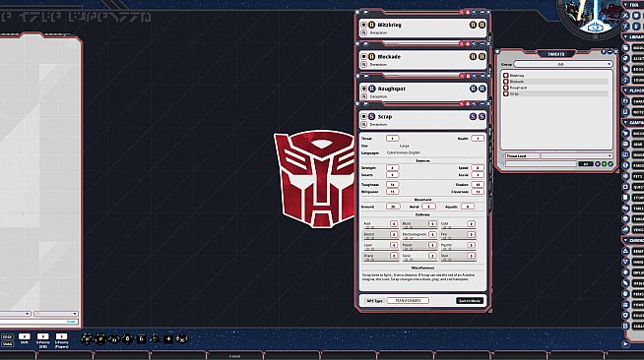Click the Scrap S token portrait

[371, 116]
